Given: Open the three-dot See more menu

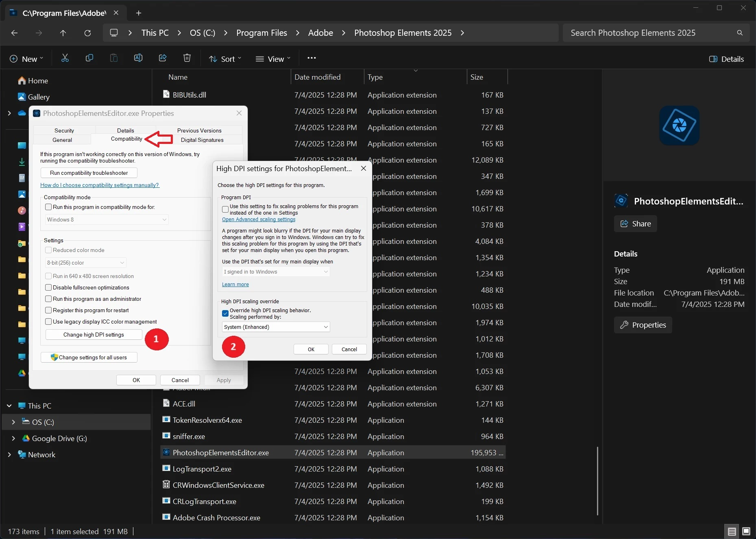Looking at the screenshot, I should [312, 58].
